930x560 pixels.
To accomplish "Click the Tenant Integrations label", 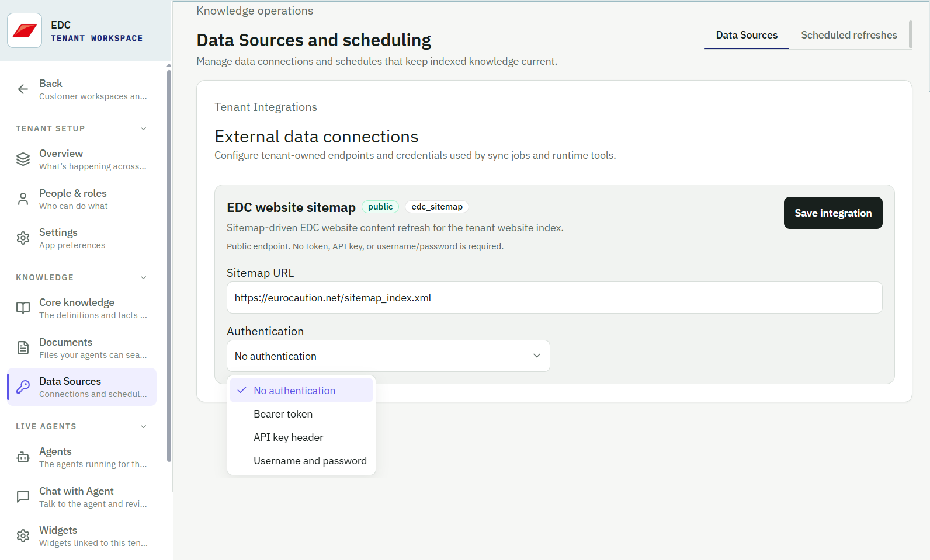I will click(266, 107).
